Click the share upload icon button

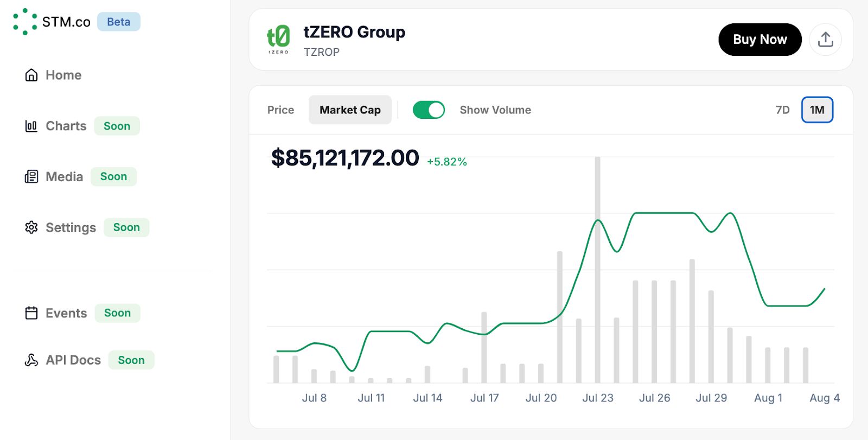pos(825,40)
